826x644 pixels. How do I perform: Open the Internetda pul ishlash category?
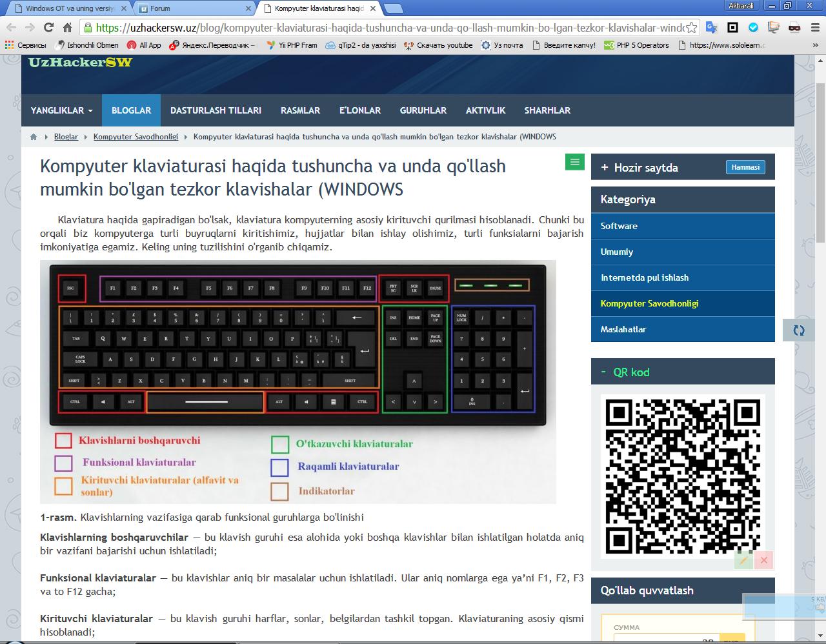[644, 277]
